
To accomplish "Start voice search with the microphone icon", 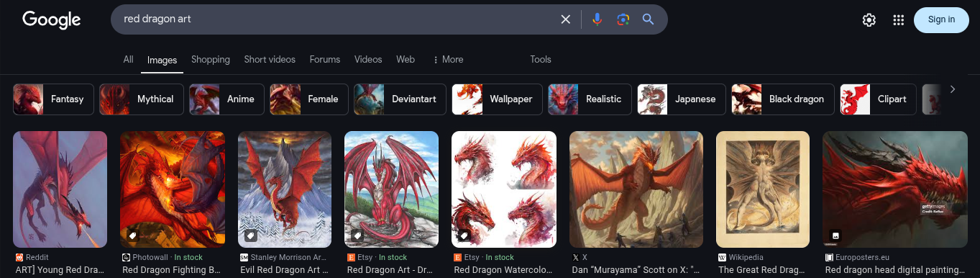I will pos(597,19).
